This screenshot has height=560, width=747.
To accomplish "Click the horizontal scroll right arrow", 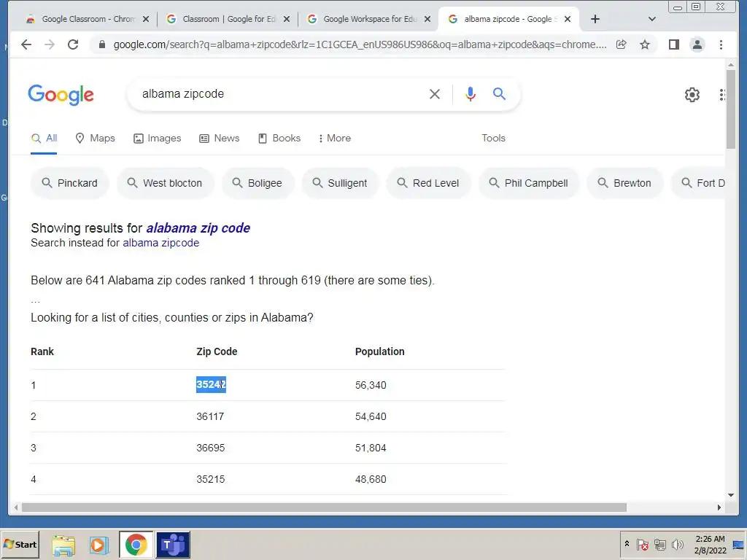I will [x=719, y=507].
